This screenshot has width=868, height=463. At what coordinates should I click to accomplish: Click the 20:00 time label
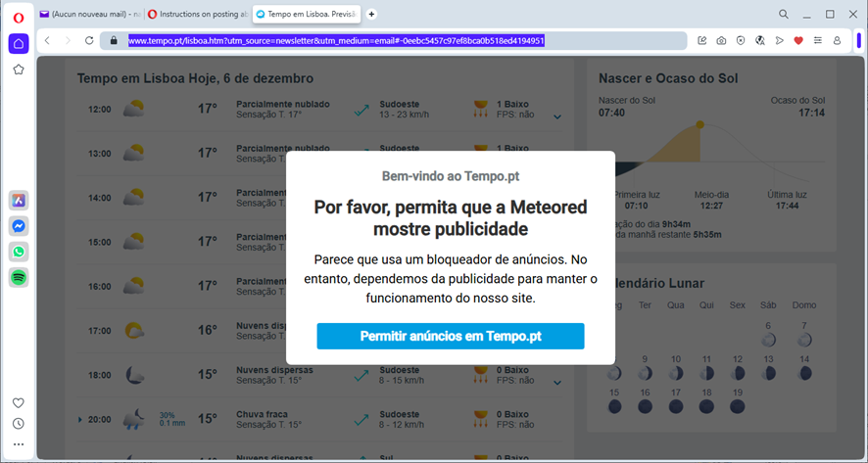100,420
